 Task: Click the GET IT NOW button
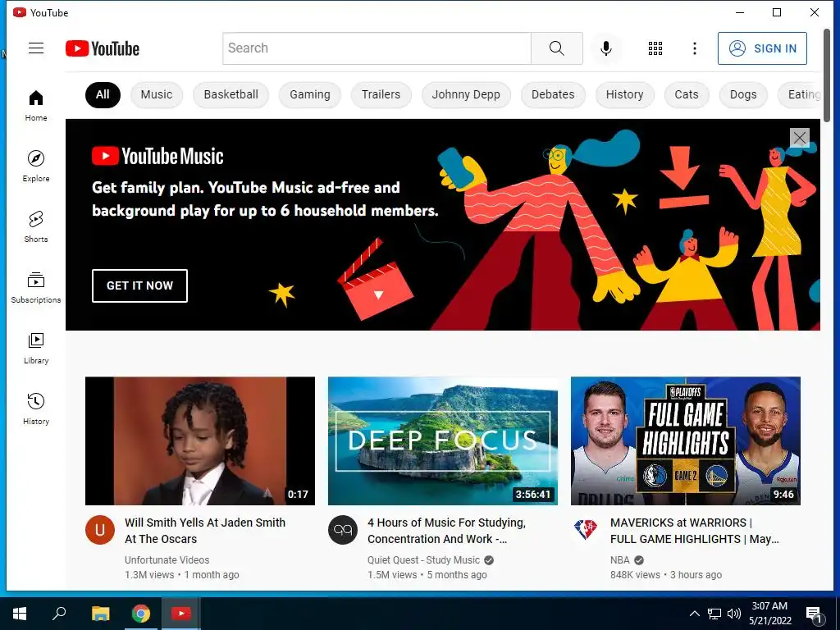click(x=139, y=285)
